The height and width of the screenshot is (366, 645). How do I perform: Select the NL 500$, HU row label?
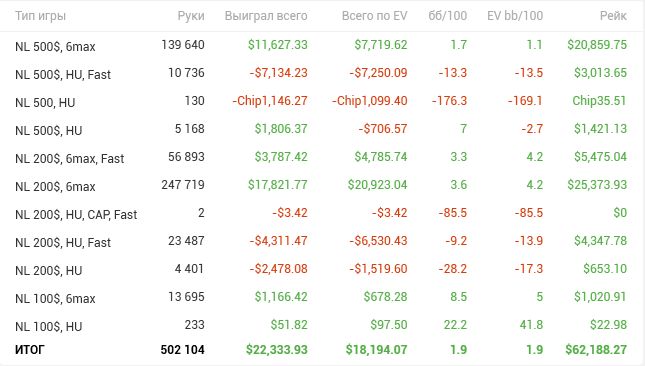49,130
